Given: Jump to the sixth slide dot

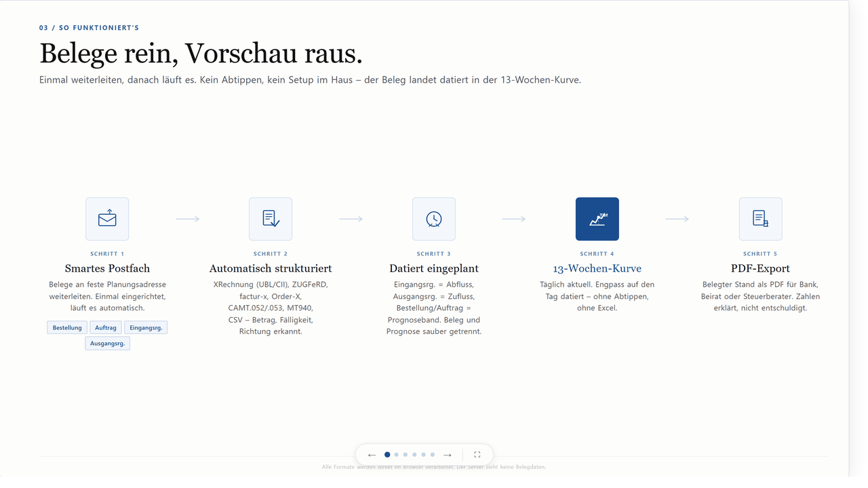Looking at the screenshot, I should [433, 455].
